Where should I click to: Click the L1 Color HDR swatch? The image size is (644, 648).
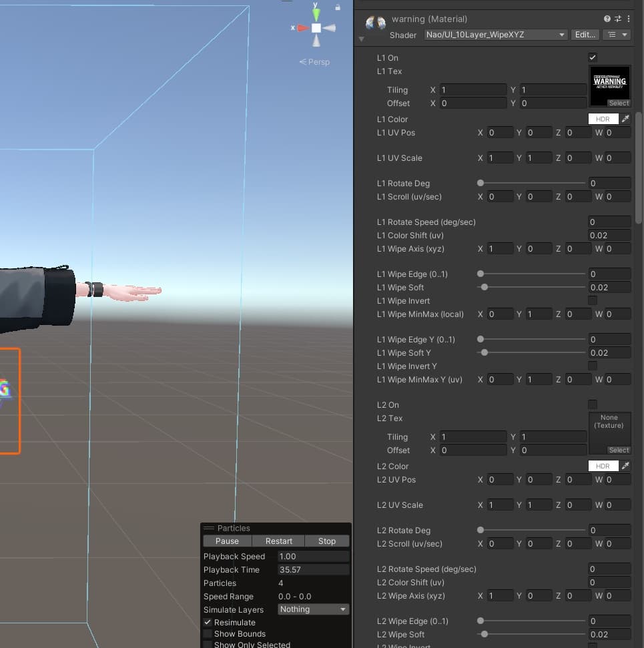603,119
